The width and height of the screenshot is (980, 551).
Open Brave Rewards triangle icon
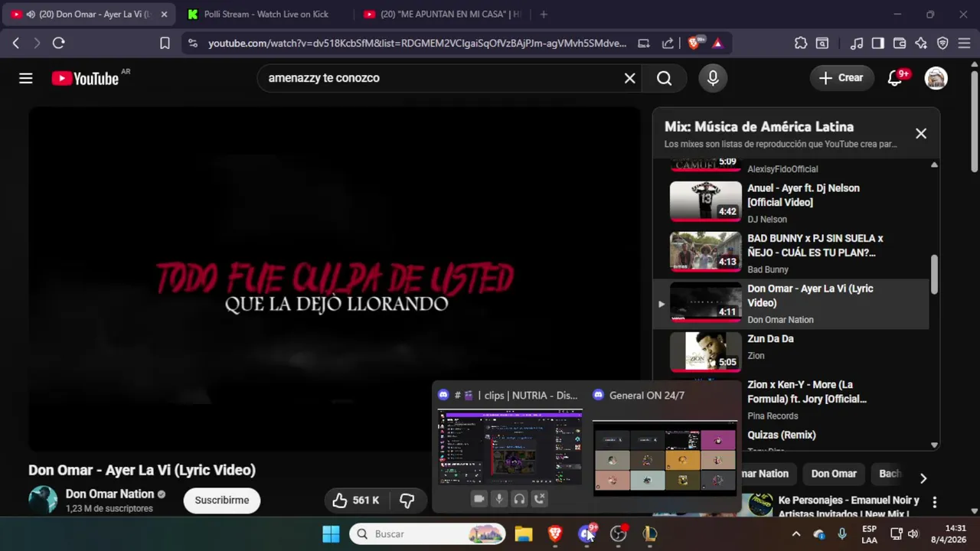pos(717,44)
